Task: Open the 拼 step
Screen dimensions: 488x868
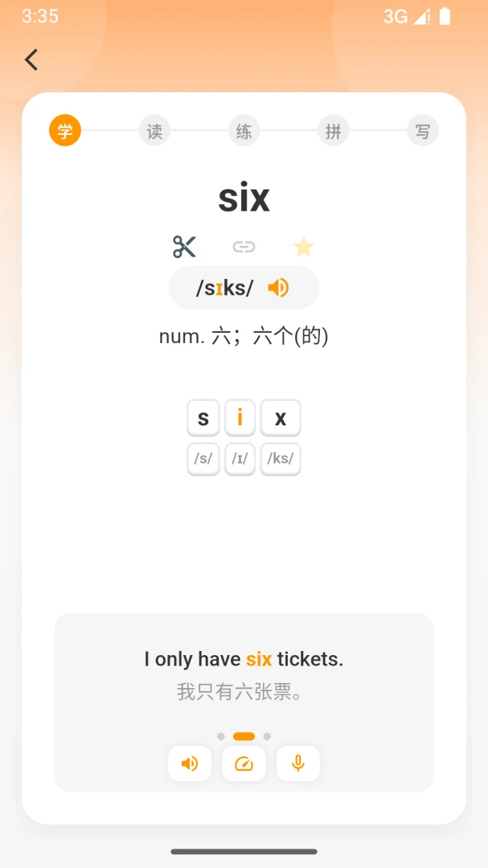Action: (x=334, y=131)
